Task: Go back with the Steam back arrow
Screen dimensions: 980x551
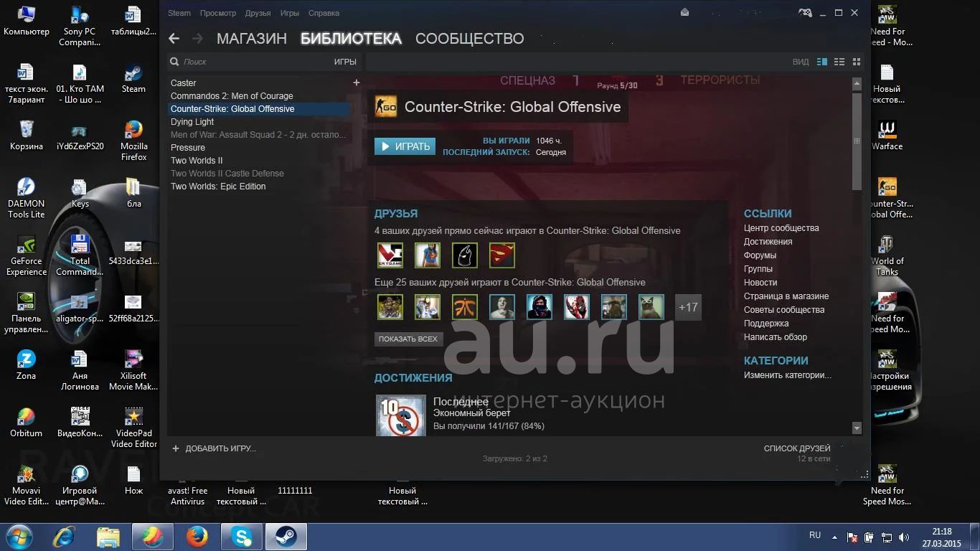Action: pos(174,39)
